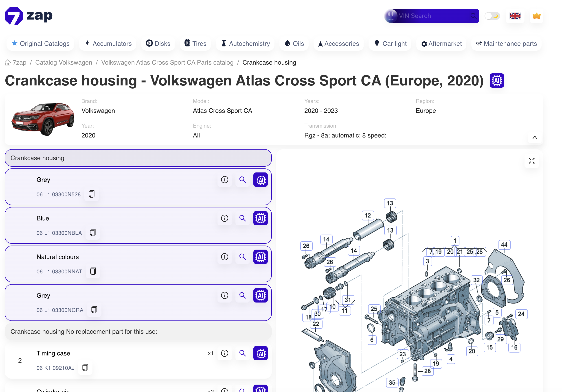Screen dimensions: 562x392
Task: Copy the part number 06 L1 03300NBLA
Action: pyautogui.click(x=92, y=233)
